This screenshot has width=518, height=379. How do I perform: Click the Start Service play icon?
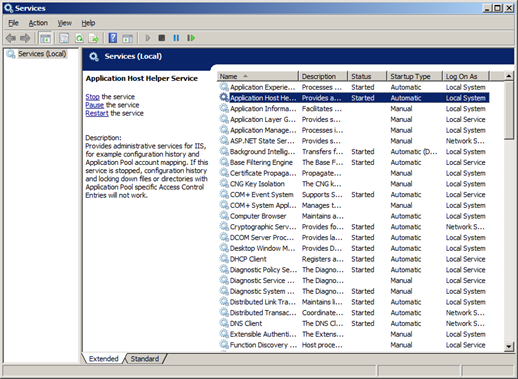tap(148, 38)
